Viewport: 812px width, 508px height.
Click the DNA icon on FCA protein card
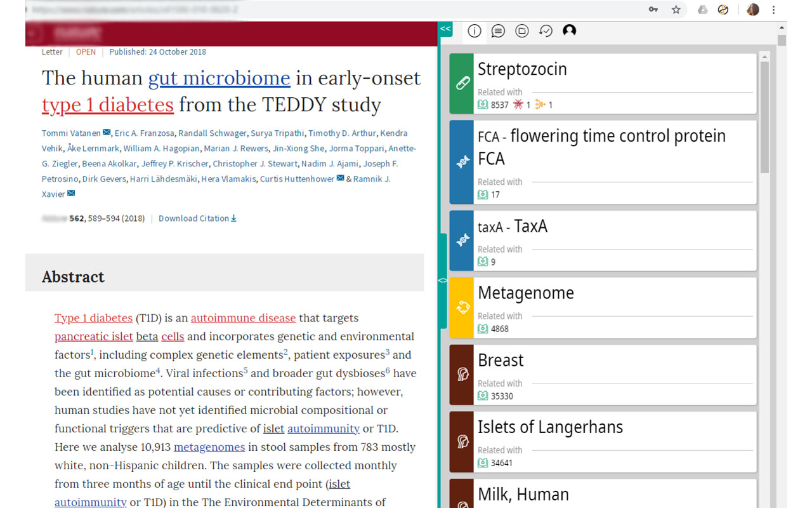pos(462,163)
